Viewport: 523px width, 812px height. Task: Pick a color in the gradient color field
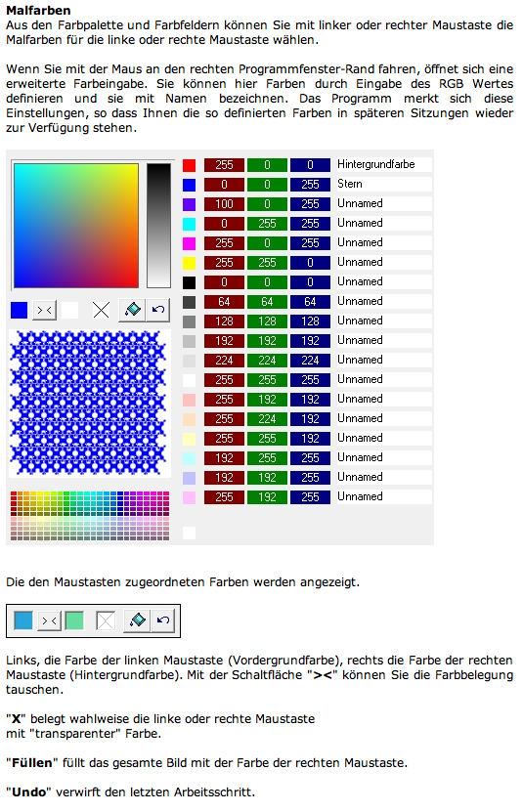coord(75,226)
